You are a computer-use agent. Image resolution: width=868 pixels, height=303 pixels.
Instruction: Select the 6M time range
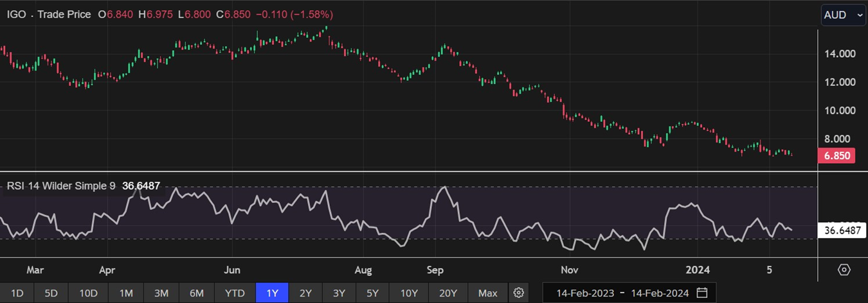coord(197,293)
